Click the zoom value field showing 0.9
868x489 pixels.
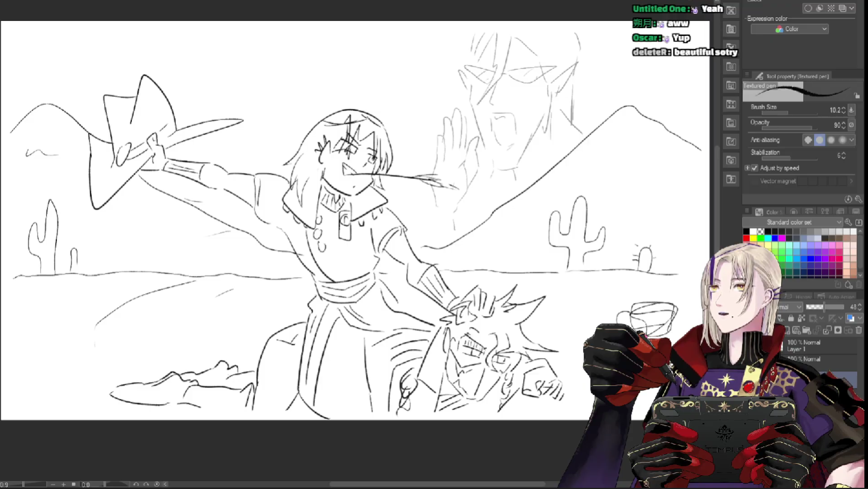(5, 484)
